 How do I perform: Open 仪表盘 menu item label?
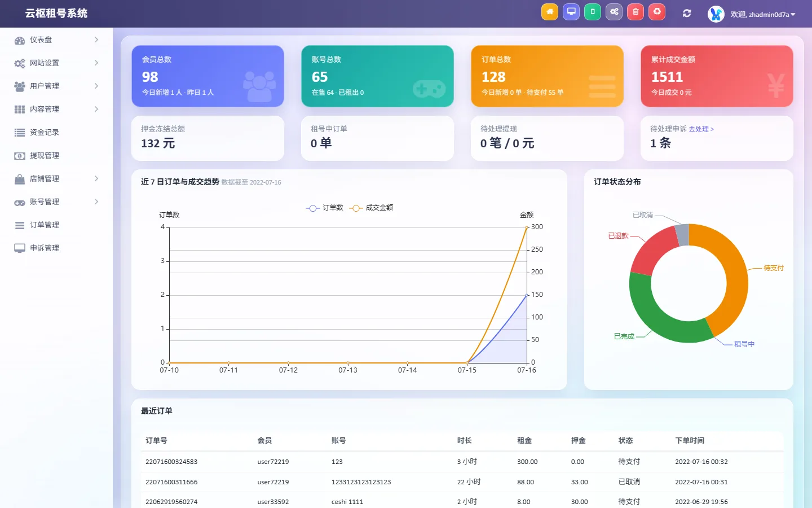pyautogui.click(x=41, y=40)
